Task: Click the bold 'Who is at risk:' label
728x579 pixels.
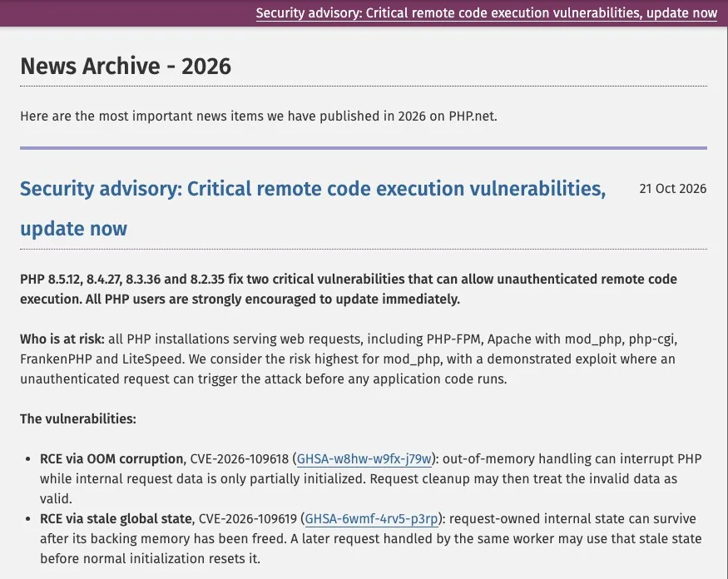Action: pyautogui.click(x=62, y=339)
